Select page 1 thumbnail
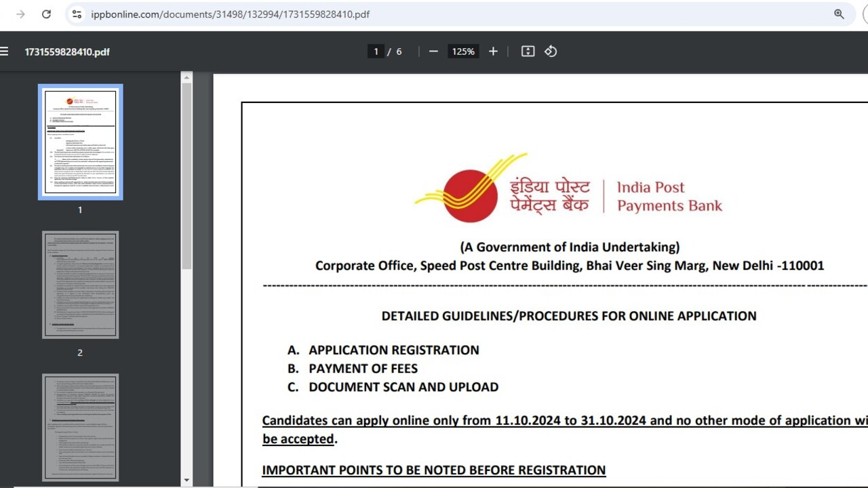 80,142
